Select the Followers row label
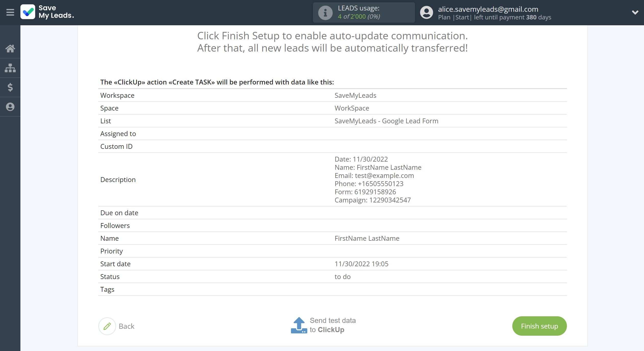644x351 pixels. (115, 226)
